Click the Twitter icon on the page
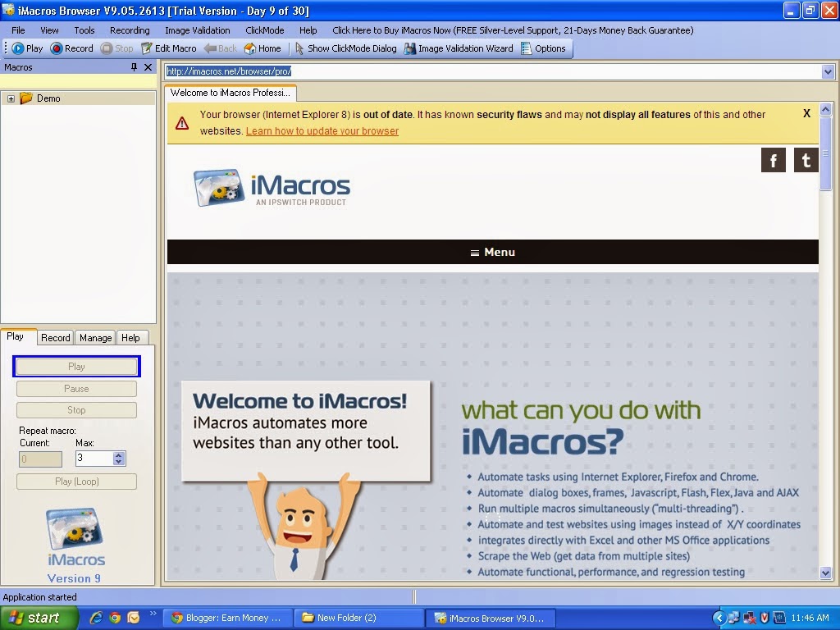 pyautogui.click(x=806, y=160)
